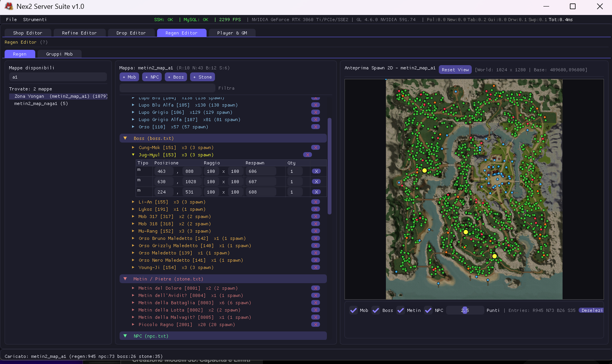The height and width of the screenshot is (364, 612).
Task: Reset the 2D preview view
Action: pyautogui.click(x=455, y=70)
